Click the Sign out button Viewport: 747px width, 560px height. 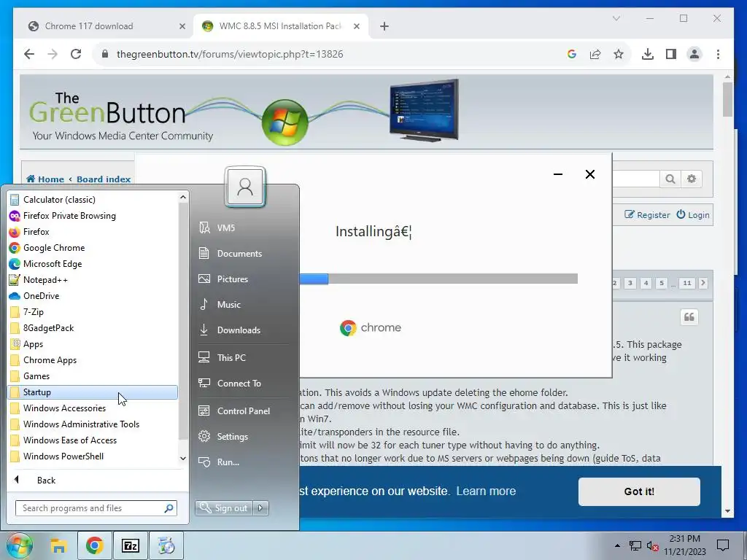pyautogui.click(x=224, y=508)
